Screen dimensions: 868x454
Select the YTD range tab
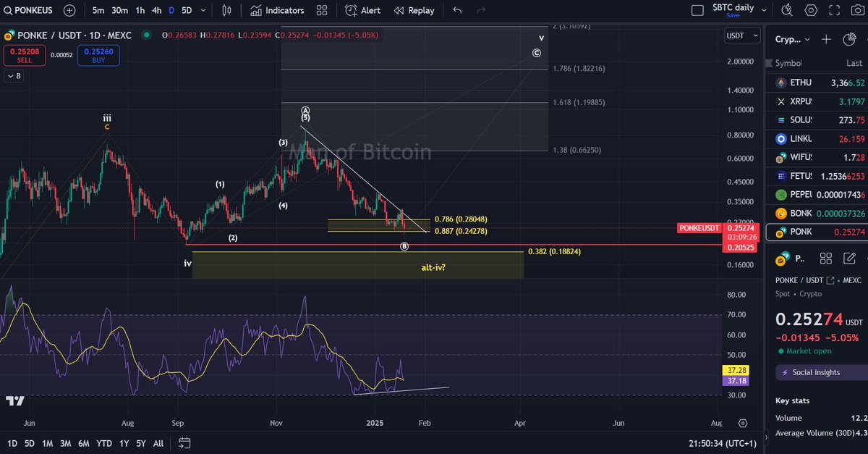pos(103,443)
